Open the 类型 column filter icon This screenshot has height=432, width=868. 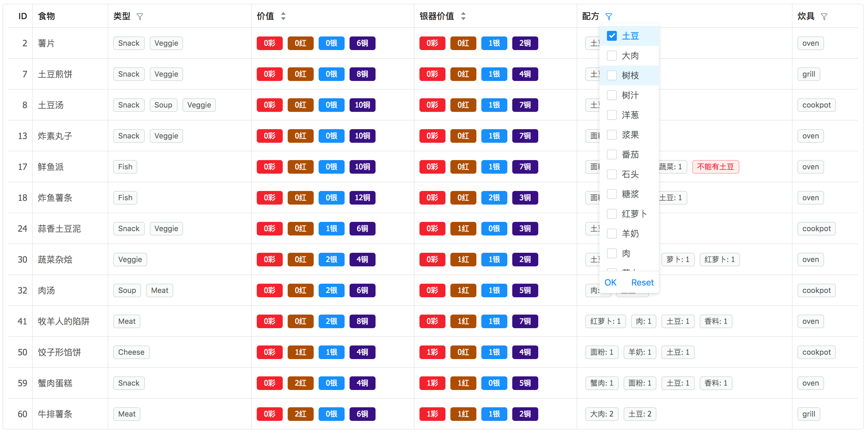coord(140,16)
